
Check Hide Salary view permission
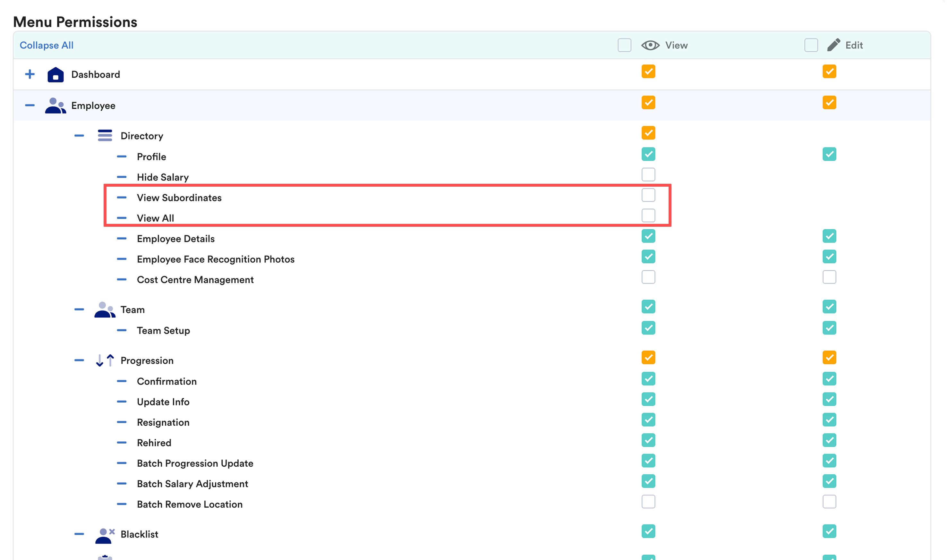pyautogui.click(x=648, y=175)
